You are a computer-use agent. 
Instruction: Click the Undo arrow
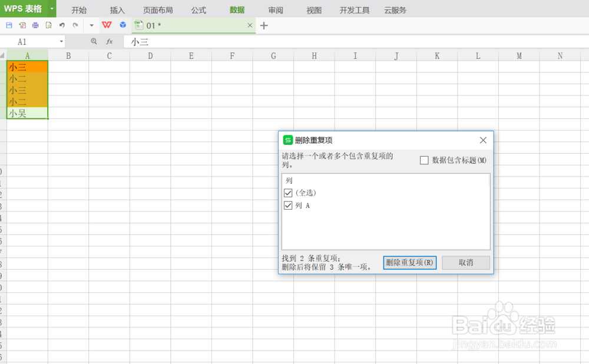(x=62, y=25)
